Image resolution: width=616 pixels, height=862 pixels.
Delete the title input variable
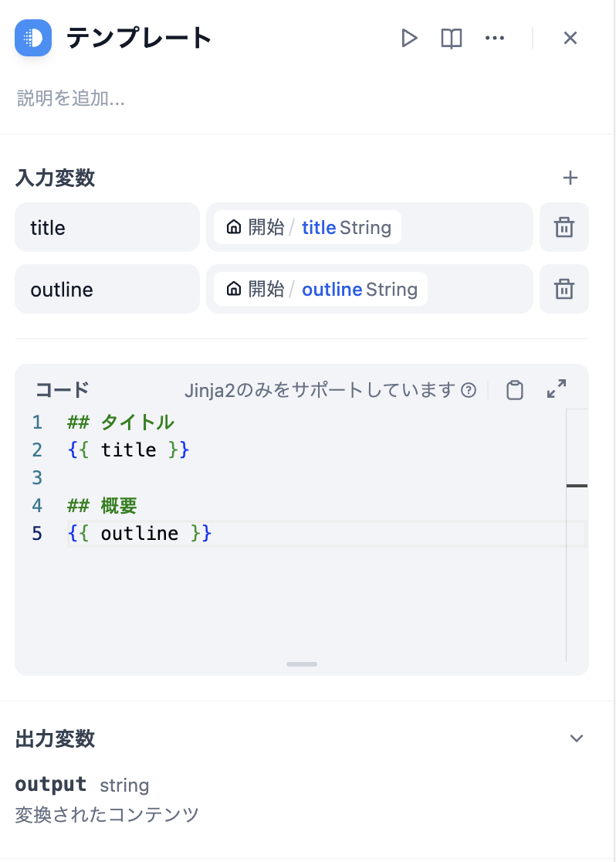pyautogui.click(x=564, y=227)
